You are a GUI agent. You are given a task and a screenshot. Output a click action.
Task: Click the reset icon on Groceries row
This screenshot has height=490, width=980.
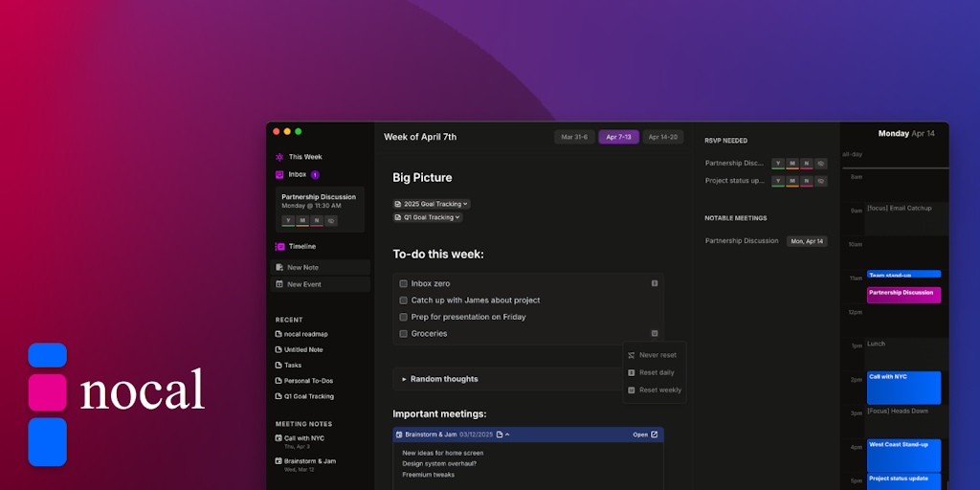pyautogui.click(x=655, y=333)
